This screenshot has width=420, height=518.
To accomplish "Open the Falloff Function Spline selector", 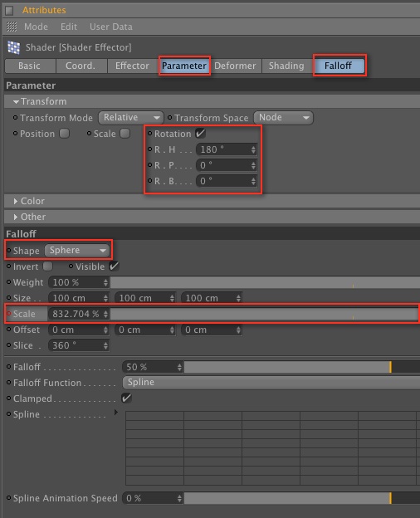I will coord(271,383).
